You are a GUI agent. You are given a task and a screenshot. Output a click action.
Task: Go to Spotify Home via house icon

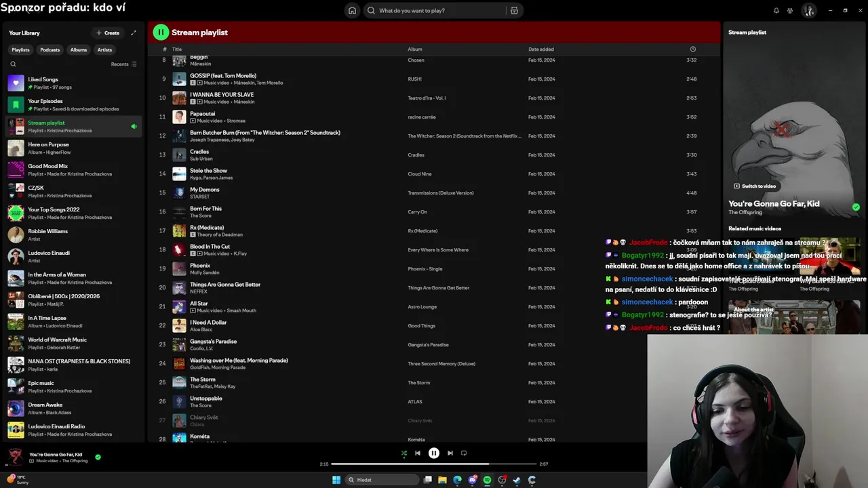[352, 10]
